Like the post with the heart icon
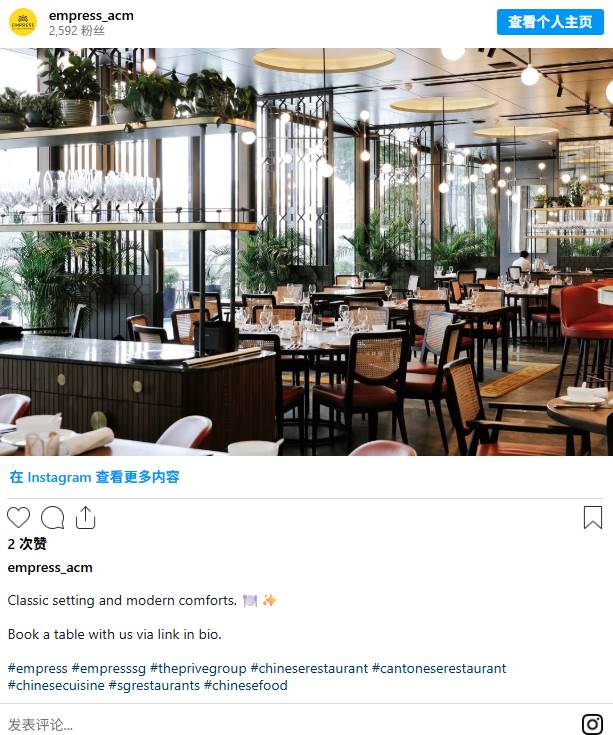Viewport: 613px width, 735px height. (19, 518)
